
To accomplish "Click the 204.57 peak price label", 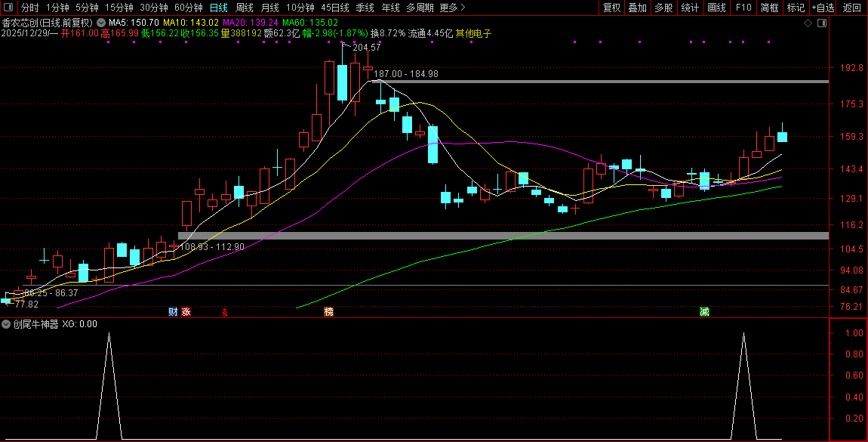I will click(x=366, y=48).
